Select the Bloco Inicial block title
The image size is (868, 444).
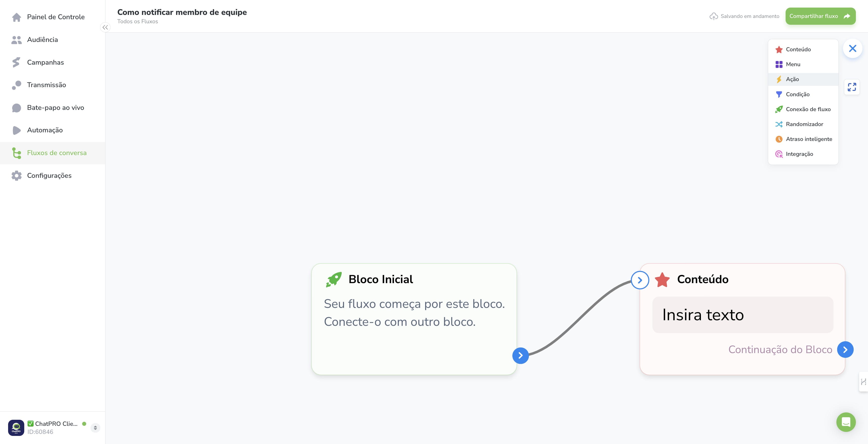pyautogui.click(x=380, y=279)
